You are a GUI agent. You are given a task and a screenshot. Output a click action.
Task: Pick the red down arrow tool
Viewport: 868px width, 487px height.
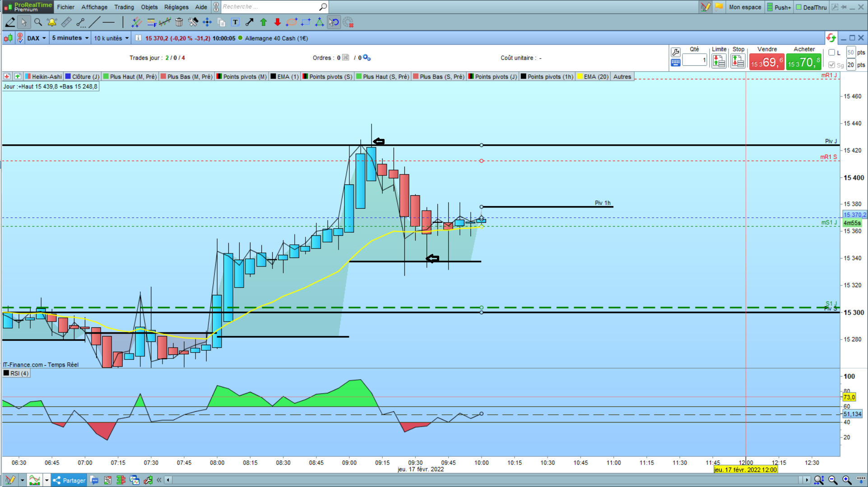(x=278, y=22)
